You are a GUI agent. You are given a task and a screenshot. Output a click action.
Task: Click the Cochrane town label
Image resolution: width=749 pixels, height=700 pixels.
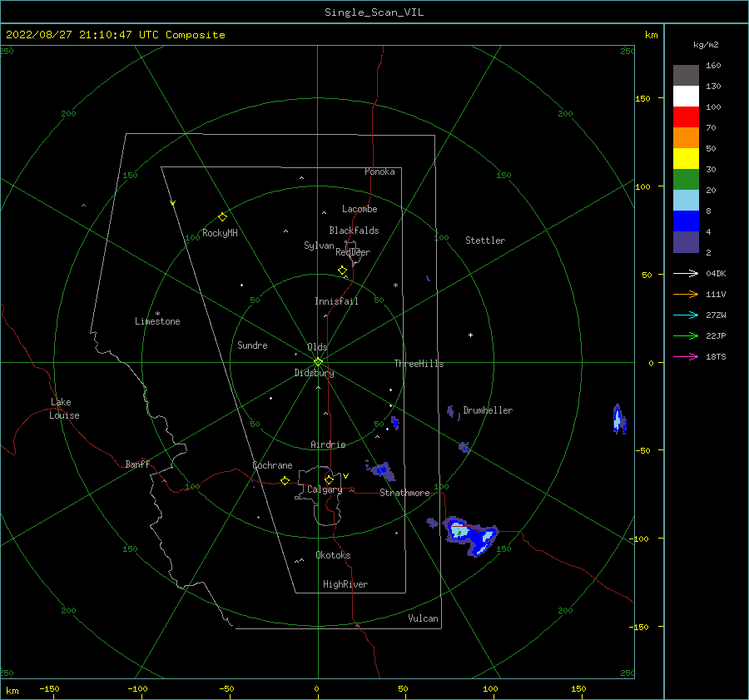pyautogui.click(x=272, y=465)
